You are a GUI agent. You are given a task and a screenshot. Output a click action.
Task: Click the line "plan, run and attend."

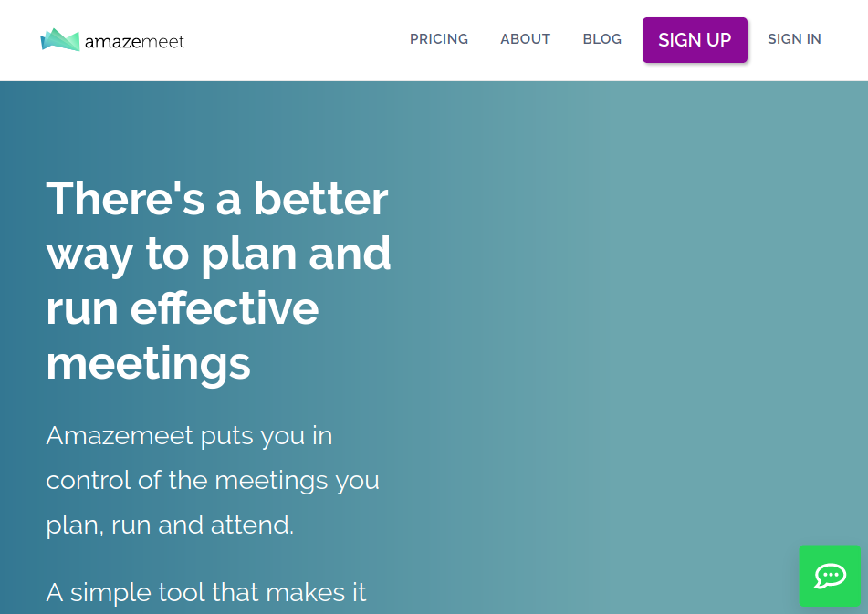(x=170, y=525)
